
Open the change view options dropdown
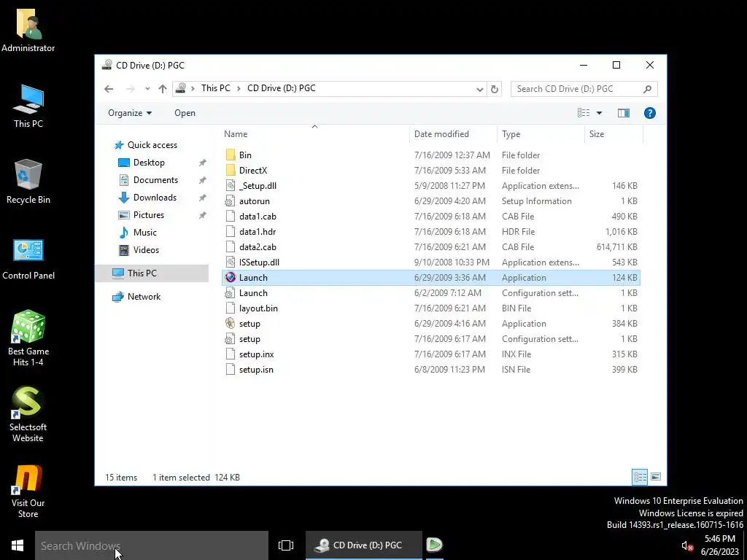click(599, 113)
